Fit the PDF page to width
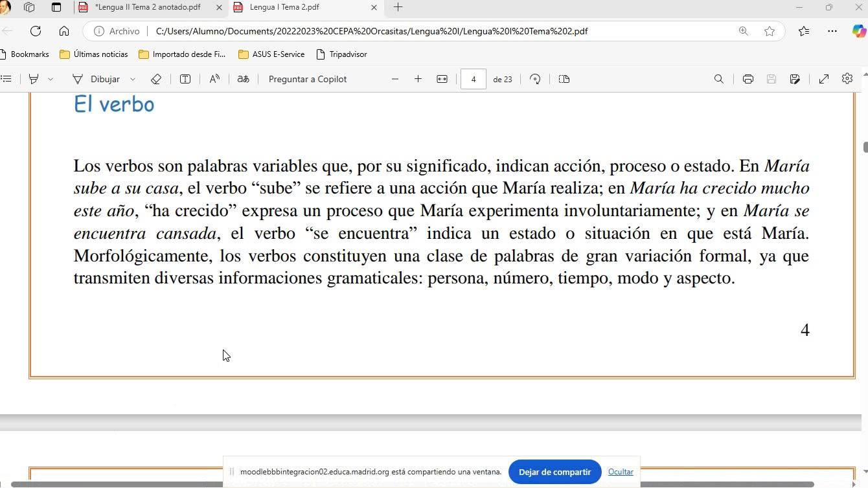The image size is (868, 488). point(442,79)
